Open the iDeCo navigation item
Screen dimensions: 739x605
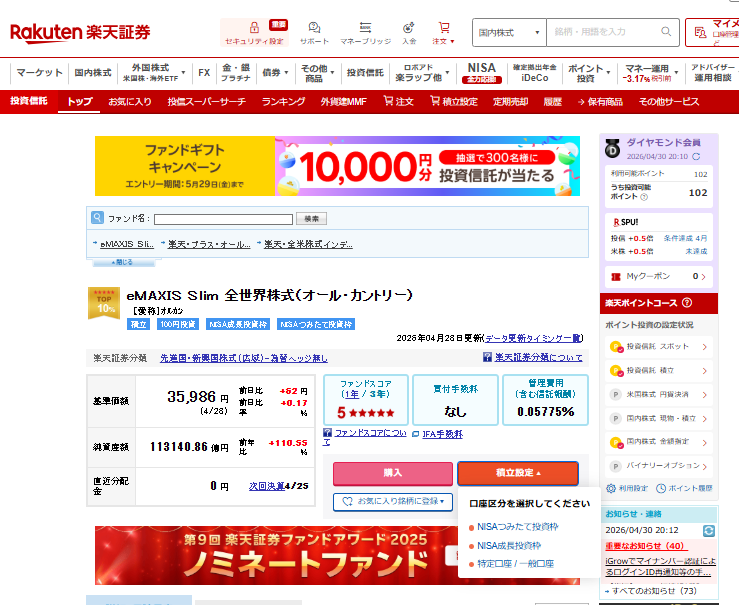[x=535, y=73]
